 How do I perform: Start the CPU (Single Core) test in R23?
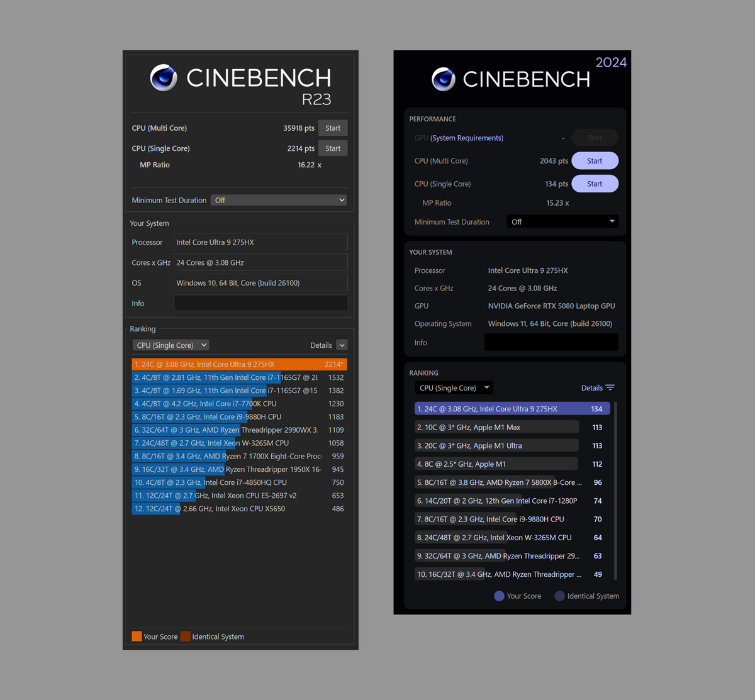pyautogui.click(x=333, y=148)
